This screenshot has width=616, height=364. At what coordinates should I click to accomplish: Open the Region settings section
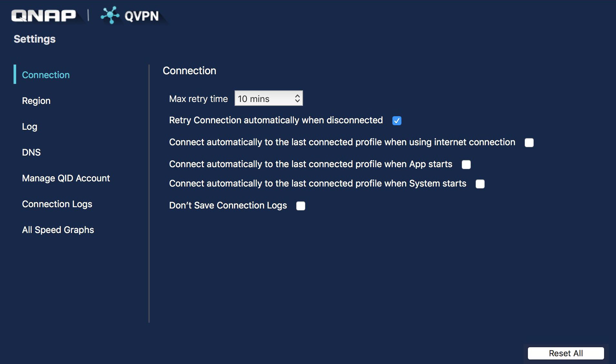click(x=36, y=101)
